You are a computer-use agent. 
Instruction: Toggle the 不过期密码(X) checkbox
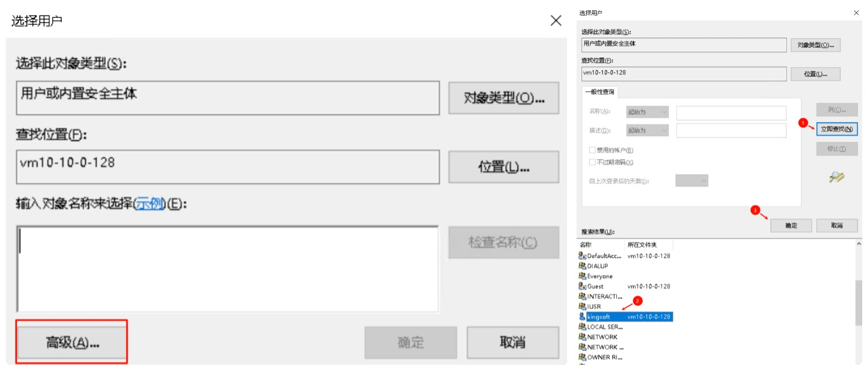click(x=593, y=162)
